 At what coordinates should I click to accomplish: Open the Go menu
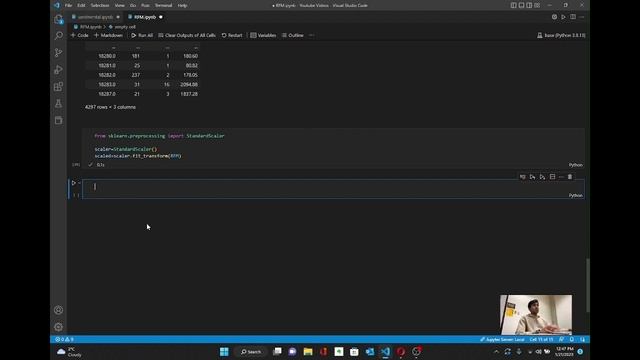pos(133,5)
